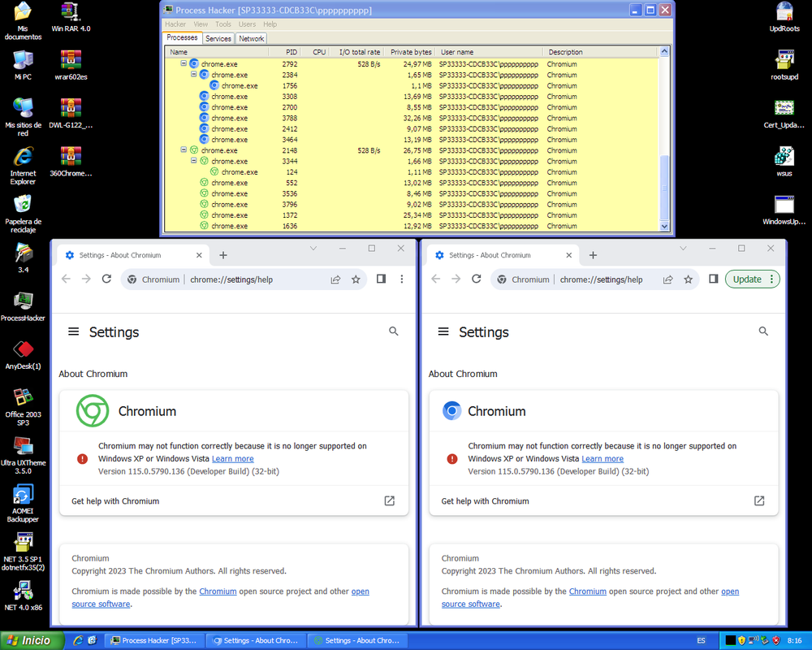Screen dimensions: 812x650
Task: Select the wsus desktop icon
Action: pyautogui.click(x=784, y=162)
